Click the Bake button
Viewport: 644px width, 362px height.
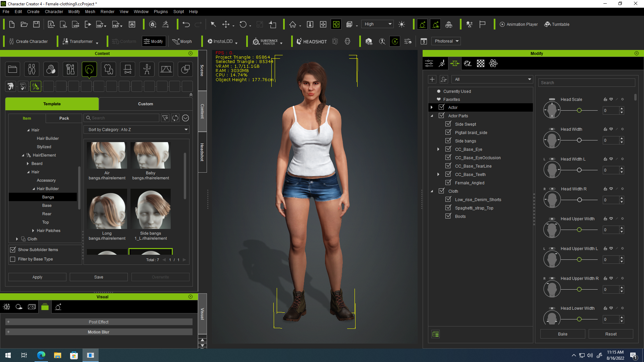pos(562,334)
